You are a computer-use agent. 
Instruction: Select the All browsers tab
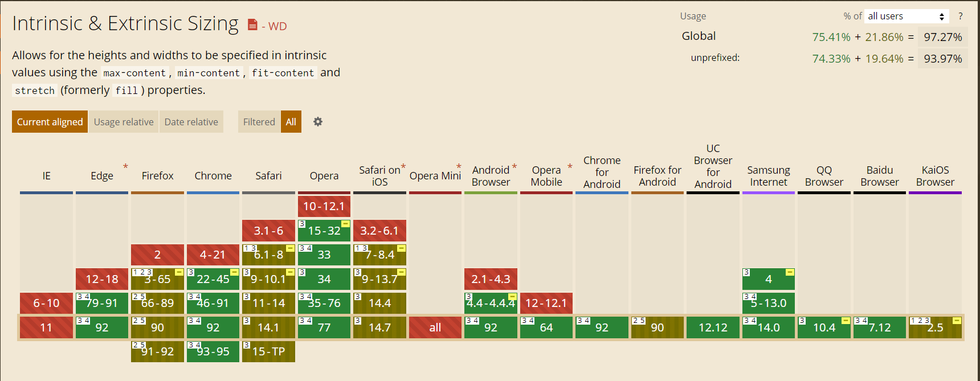click(291, 122)
